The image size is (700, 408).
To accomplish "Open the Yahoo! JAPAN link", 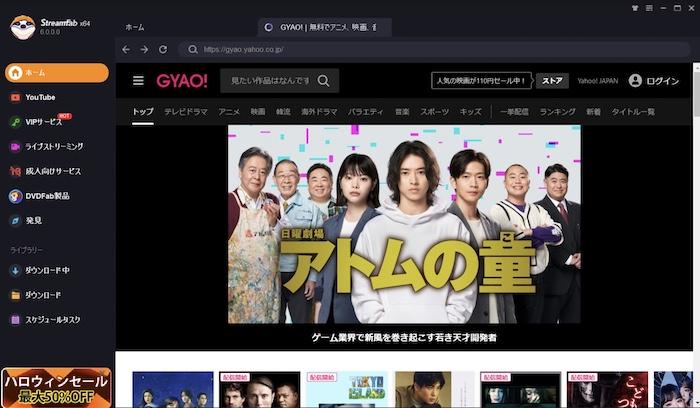I will click(x=598, y=81).
